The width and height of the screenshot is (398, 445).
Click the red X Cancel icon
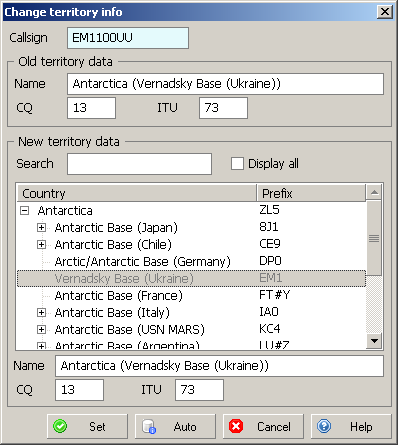[x=236, y=426]
